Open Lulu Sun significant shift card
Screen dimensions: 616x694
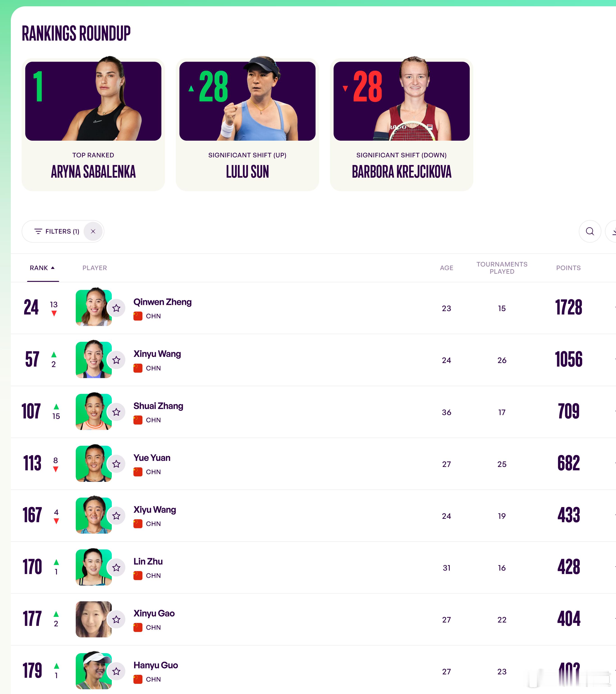pos(247,125)
